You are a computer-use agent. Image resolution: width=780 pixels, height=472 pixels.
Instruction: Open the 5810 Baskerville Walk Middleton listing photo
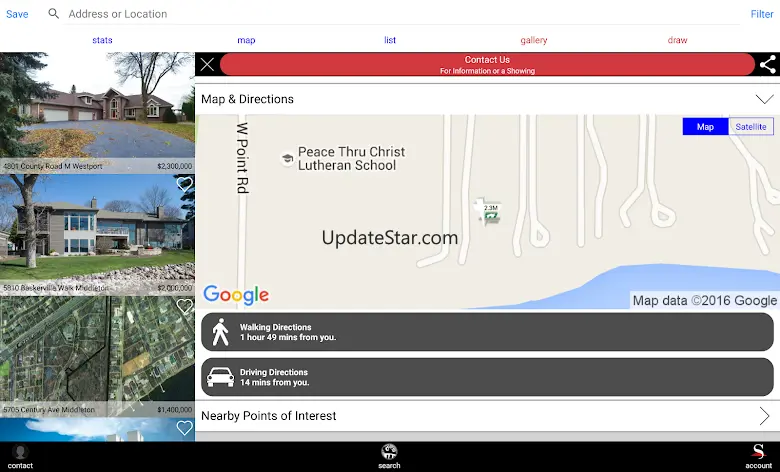coord(97,235)
